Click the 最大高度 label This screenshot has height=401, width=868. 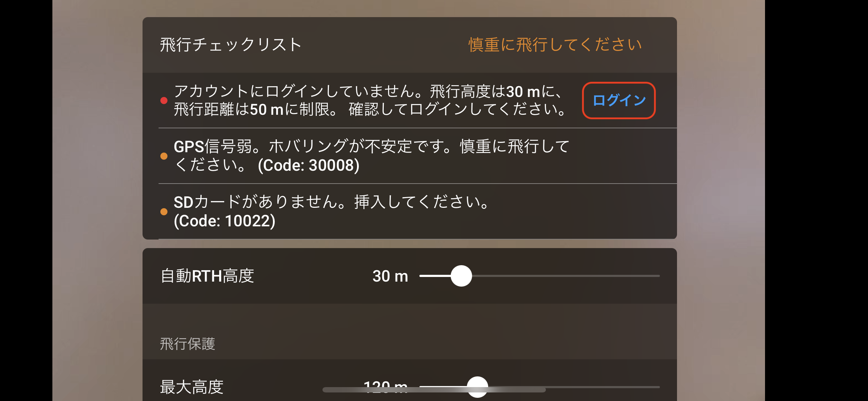(192, 387)
